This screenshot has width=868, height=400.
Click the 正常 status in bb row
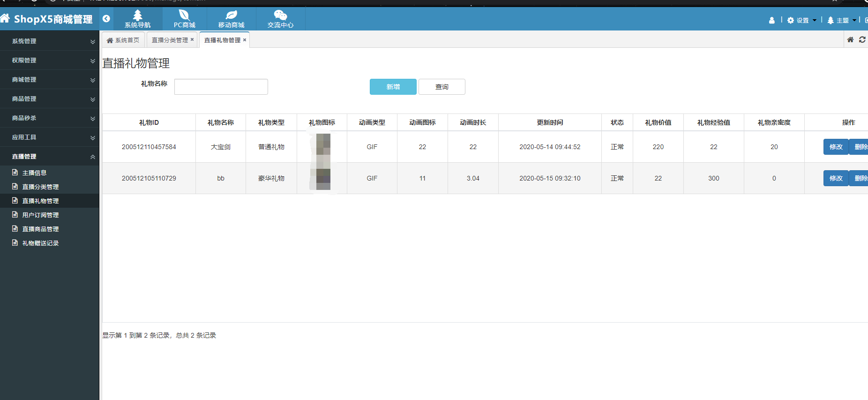[x=617, y=178]
